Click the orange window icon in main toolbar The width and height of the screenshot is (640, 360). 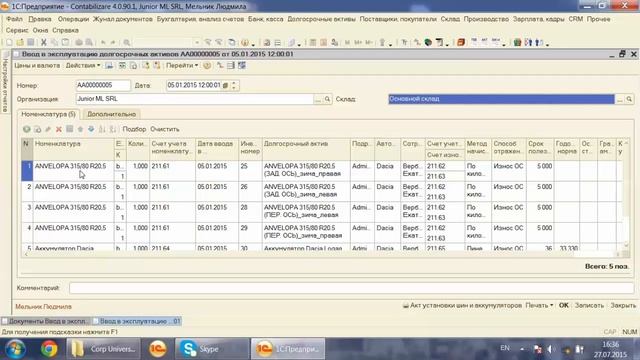[x=461, y=42]
